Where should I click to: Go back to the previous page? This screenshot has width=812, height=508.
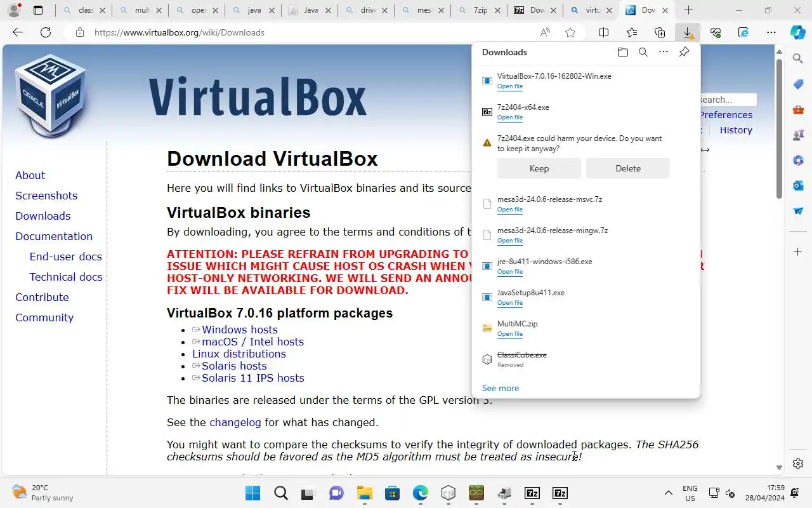point(18,32)
